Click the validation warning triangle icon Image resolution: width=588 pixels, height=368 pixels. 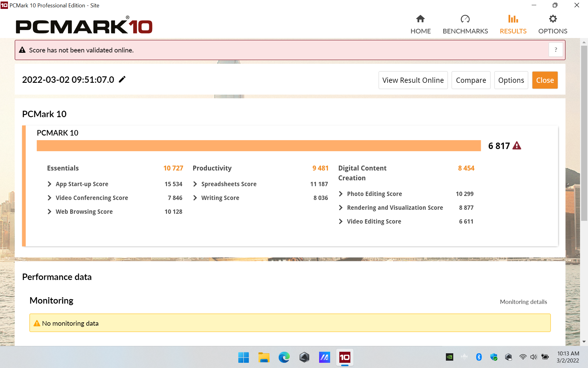(x=22, y=50)
